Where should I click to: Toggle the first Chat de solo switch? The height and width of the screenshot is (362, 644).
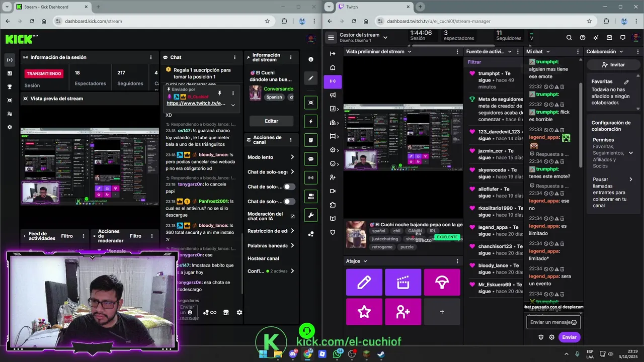pyautogui.click(x=289, y=187)
